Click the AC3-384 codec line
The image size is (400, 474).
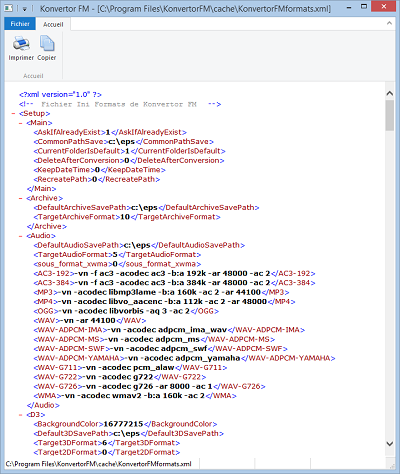click(x=174, y=283)
